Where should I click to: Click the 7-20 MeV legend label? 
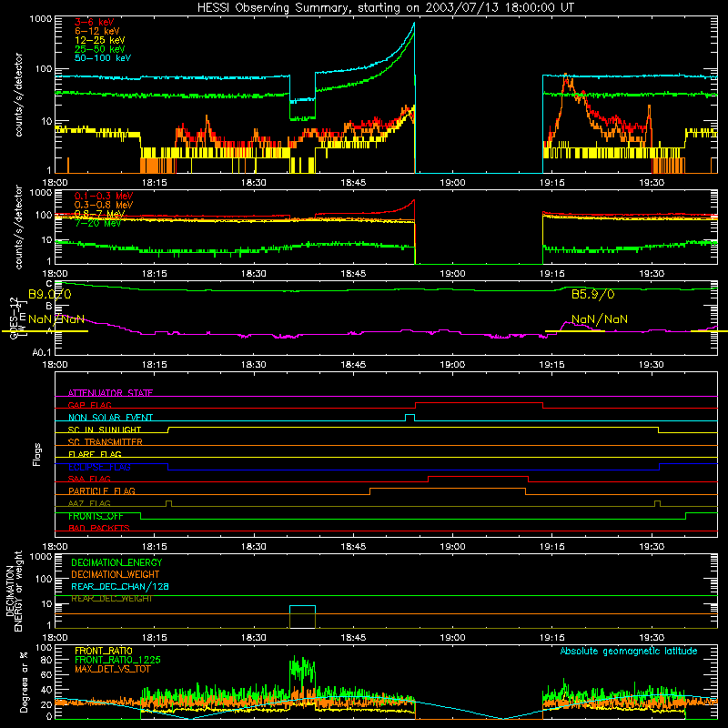point(98,223)
